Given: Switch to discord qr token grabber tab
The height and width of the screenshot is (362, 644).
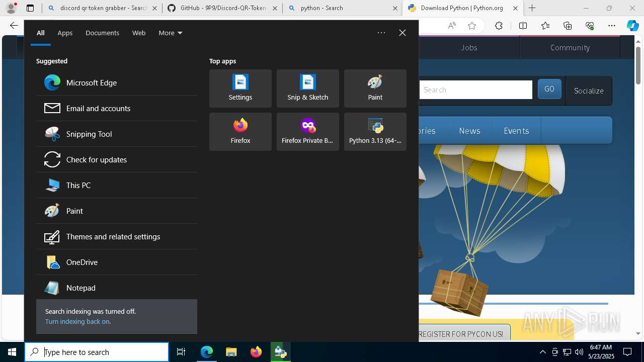Looking at the screenshot, I should [x=103, y=8].
